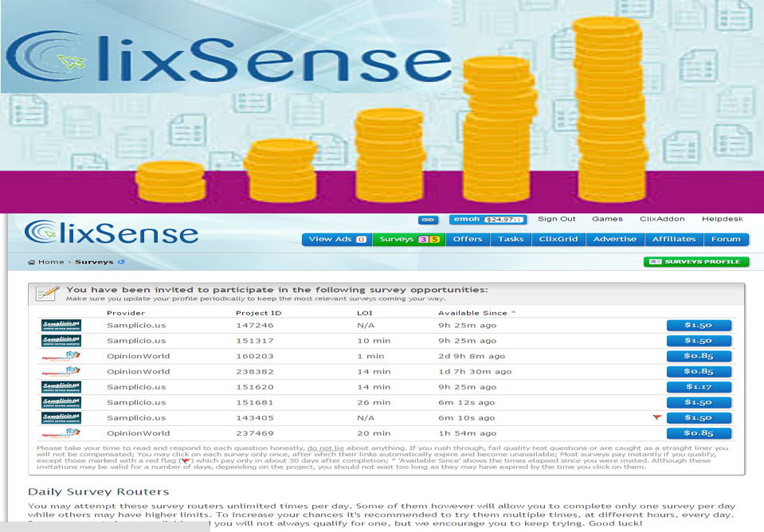Start survey 160203 paying $0.85
764x532 pixels.
click(x=699, y=356)
